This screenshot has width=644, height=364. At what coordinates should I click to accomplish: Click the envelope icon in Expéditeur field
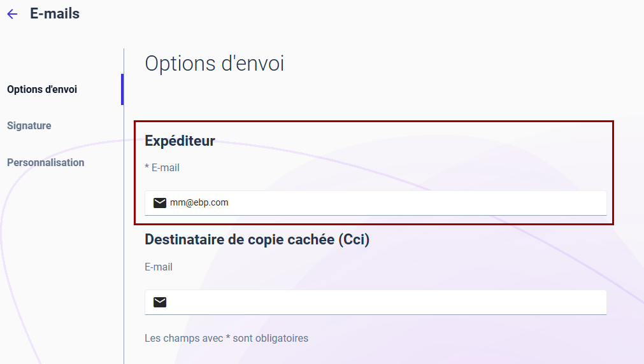pos(160,203)
